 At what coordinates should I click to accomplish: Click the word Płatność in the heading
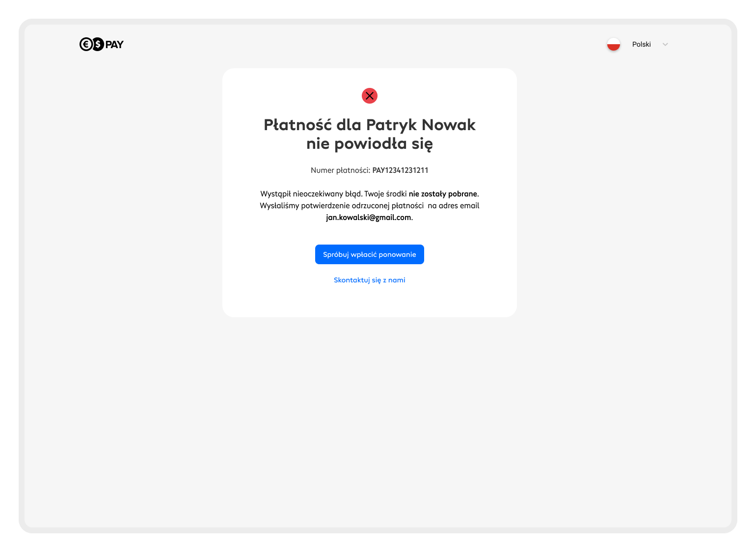[x=298, y=125]
